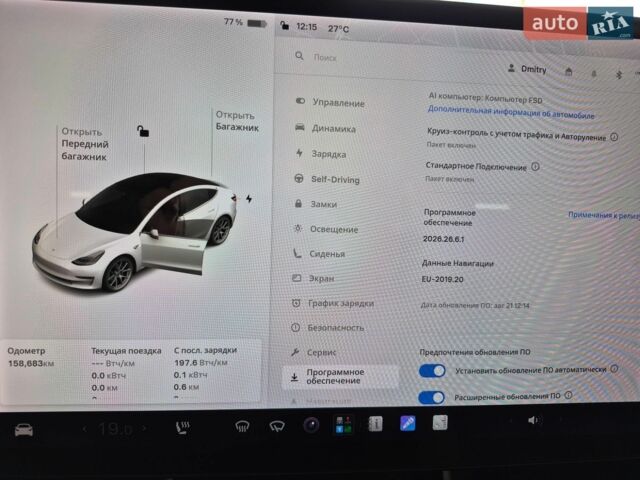Tap the notification bell icon
This screenshot has height=480, width=640.
[x=594, y=74]
